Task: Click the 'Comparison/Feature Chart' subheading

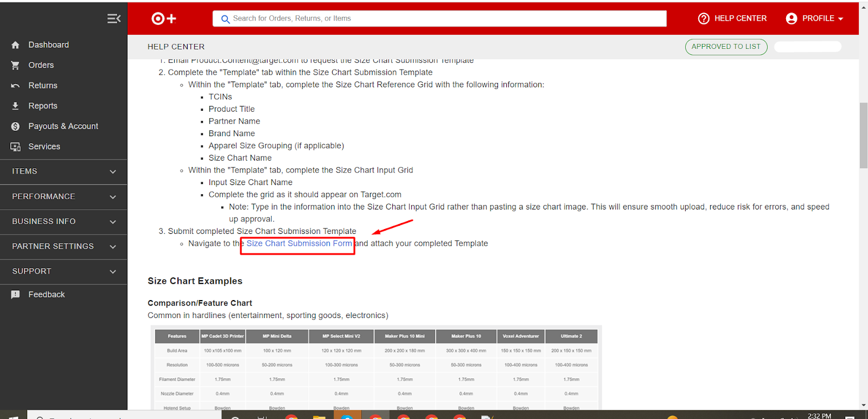Action: (x=200, y=303)
